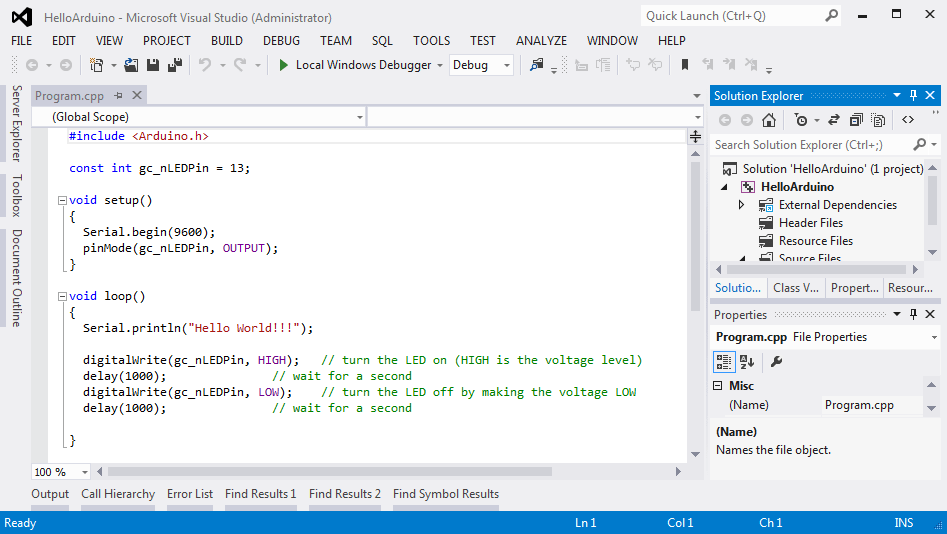Collapse the Misc property category
The width and height of the screenshot is (947, 534).
click(x=717, y=385)
